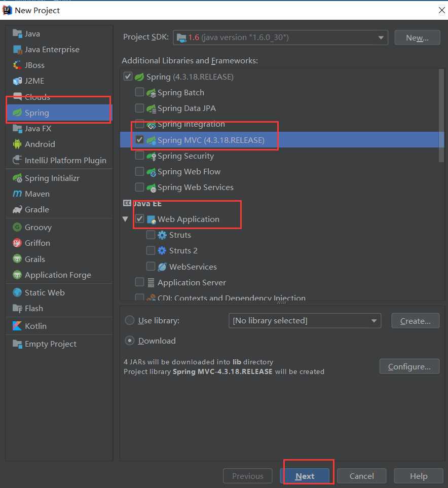Choose the Application Forge icon

(17, 275)
